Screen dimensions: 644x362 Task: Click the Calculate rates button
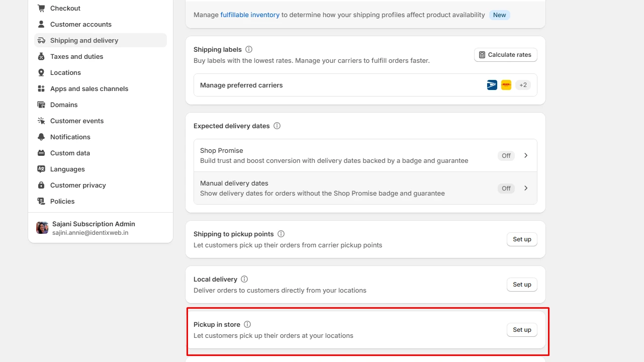506,55
